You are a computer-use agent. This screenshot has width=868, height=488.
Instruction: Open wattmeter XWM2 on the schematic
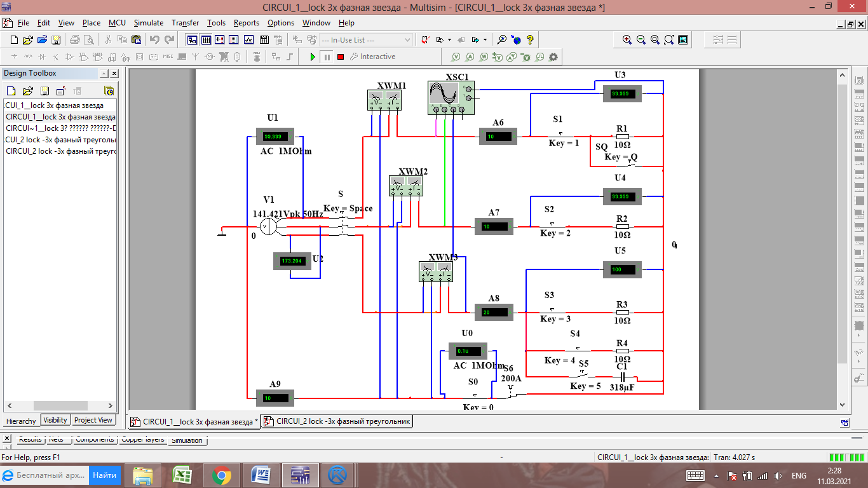tap(405, 187)
